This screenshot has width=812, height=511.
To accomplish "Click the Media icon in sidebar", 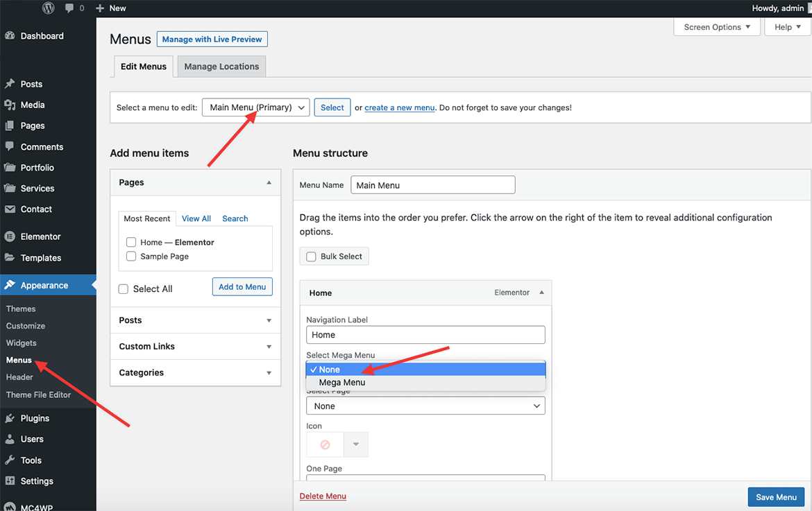I will point(10,105).
